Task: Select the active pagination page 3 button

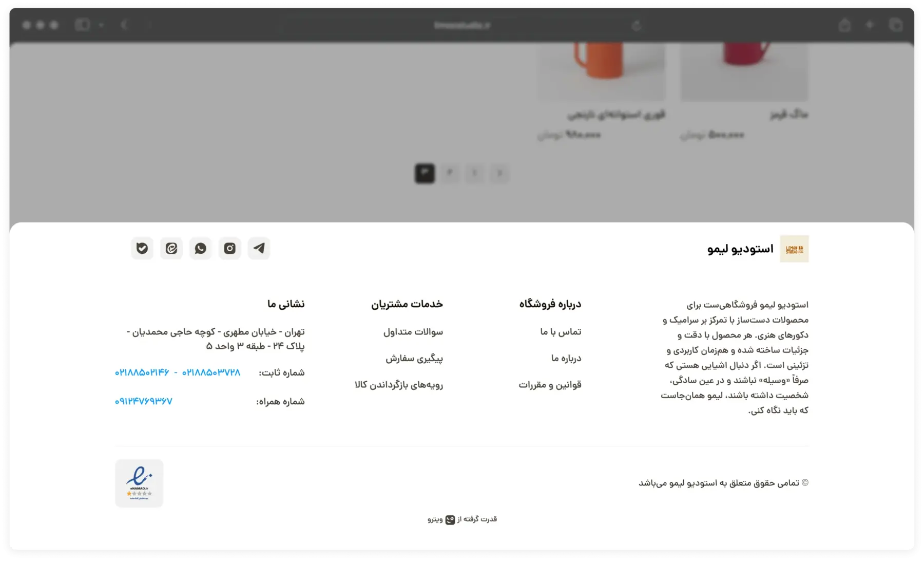Action: pyautogui.click(x=425, y=173)
